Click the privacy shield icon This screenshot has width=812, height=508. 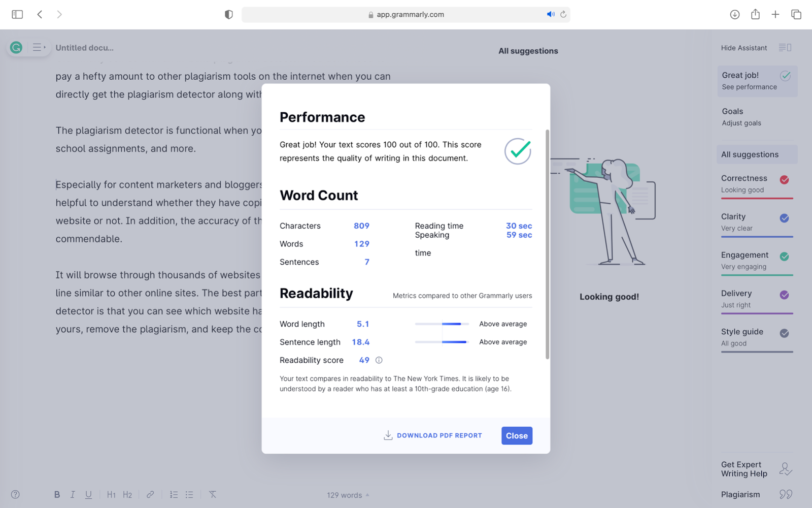click(x=229, y=15)
